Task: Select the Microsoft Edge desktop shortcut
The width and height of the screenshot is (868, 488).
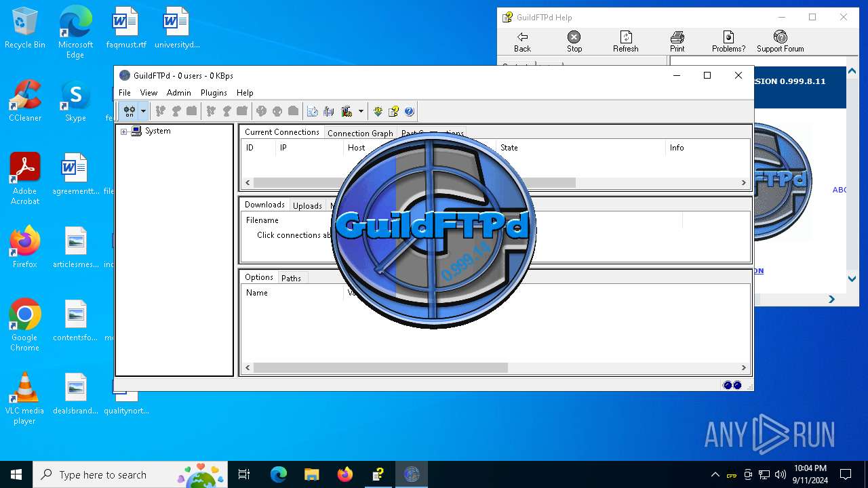Action: [75, 33]
